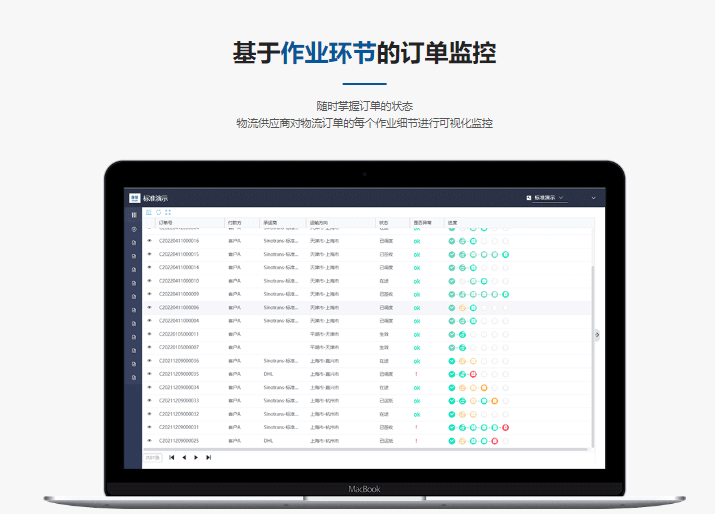
Task: Click the top sidebar menu icon
Action: [x=133, y=215]
